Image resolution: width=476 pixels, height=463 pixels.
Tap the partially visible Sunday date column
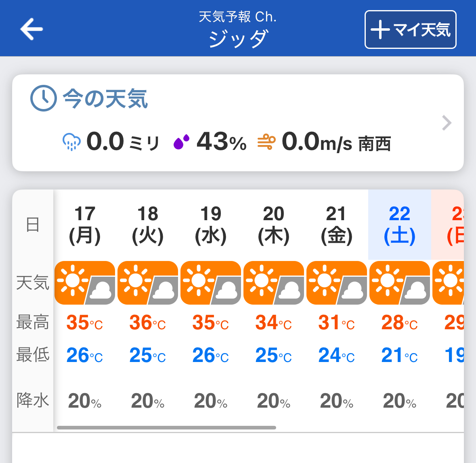[x=447, y=225]
